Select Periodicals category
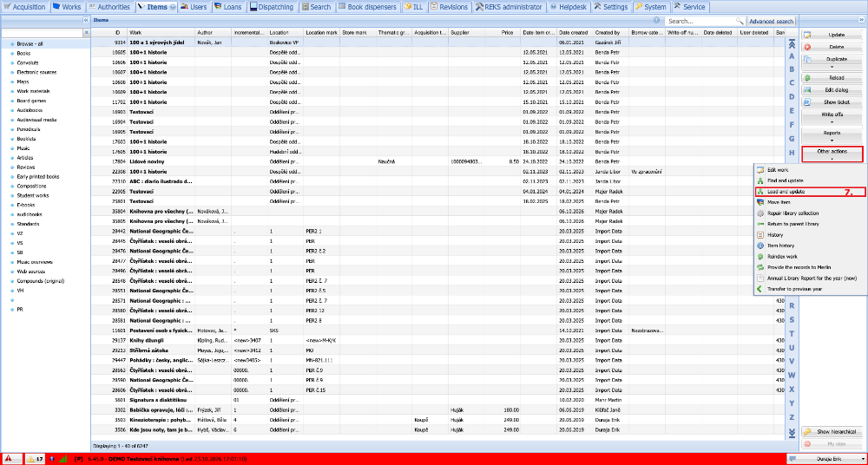The width and height of the screenshot is (868, 465). tap(29, 129)
